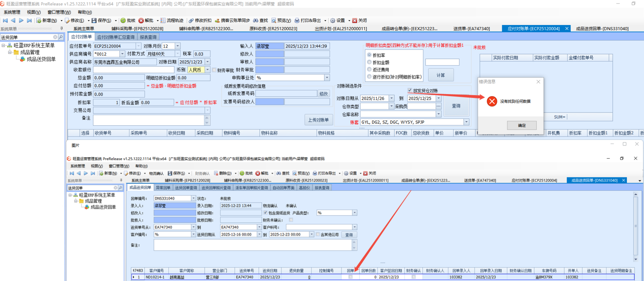
Task: Open the 产品类型 dropdown
Action: click(x=355, y=213)
